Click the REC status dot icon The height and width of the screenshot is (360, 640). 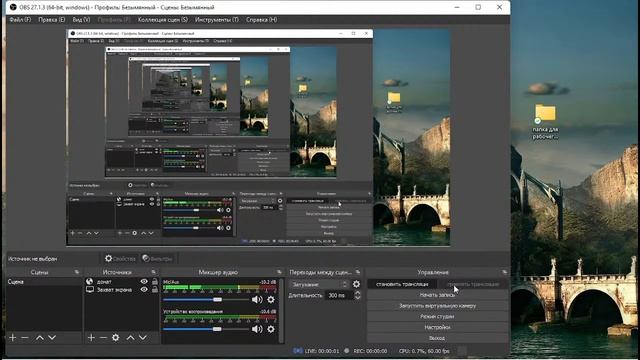[347, 351]
